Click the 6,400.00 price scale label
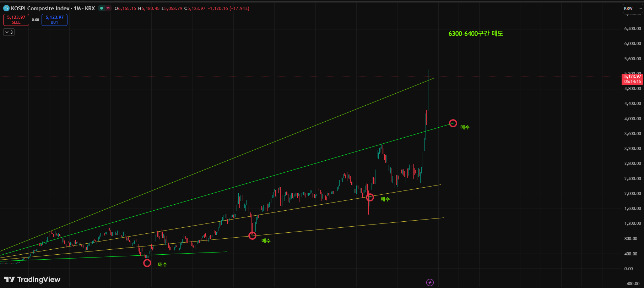644x288 pixels. coord(632,29)
